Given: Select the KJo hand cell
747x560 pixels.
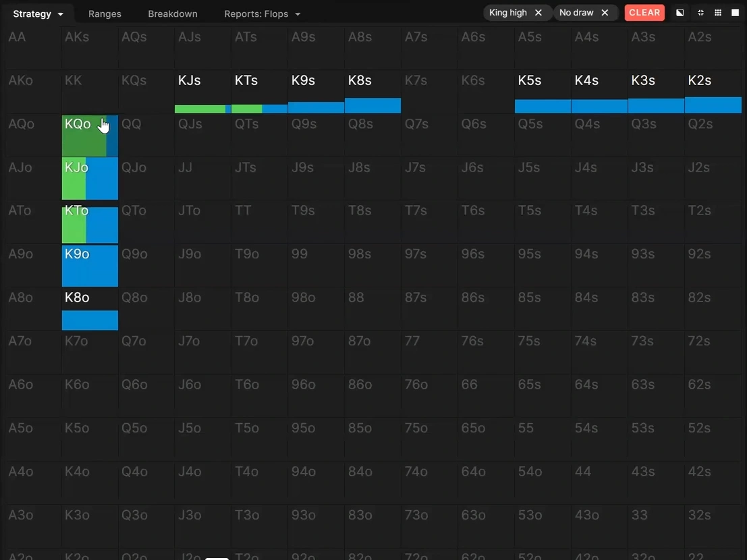Looking at the screenshot, I should (90, 179).
